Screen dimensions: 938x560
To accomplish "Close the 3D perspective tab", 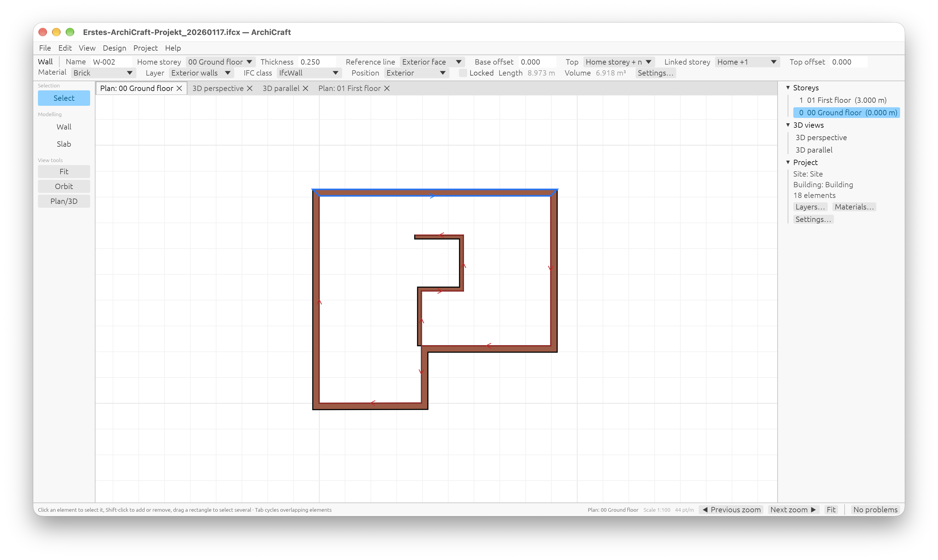I will tap(250, 88).
